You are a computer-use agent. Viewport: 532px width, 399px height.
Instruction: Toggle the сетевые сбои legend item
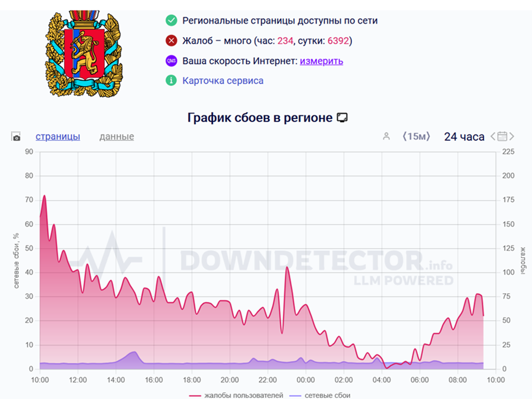pos(320,395)
